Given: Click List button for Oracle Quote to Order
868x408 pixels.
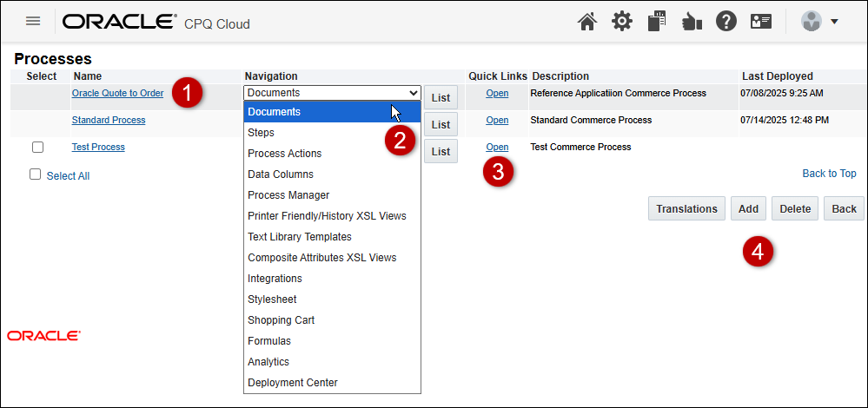Looking at the screenshot, I should pos(441,98).
